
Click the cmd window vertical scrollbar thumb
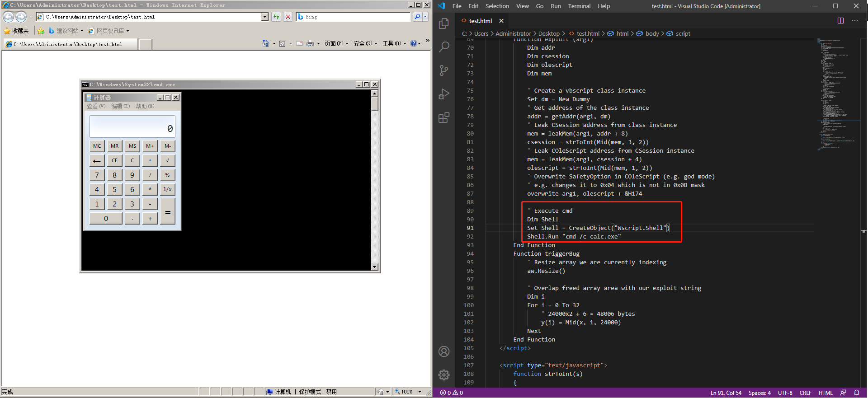[374, 103]
